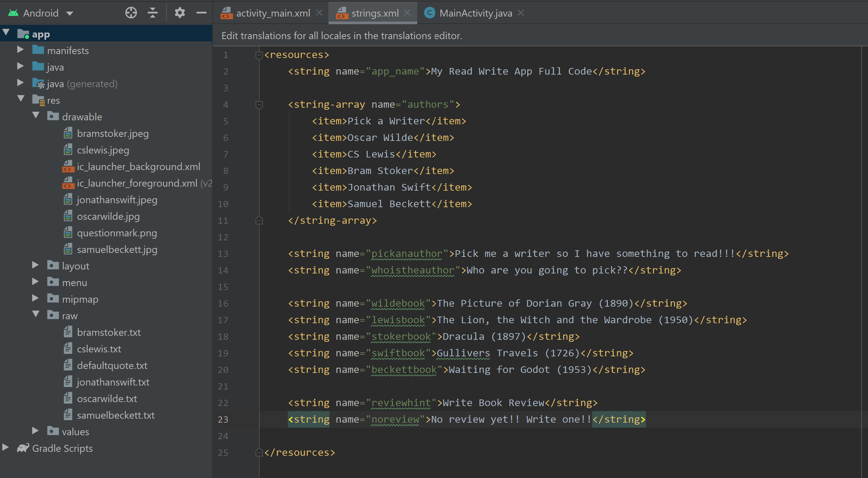Expand the Gradle Scripts node

pyautogui.click(x=5, y=447)
